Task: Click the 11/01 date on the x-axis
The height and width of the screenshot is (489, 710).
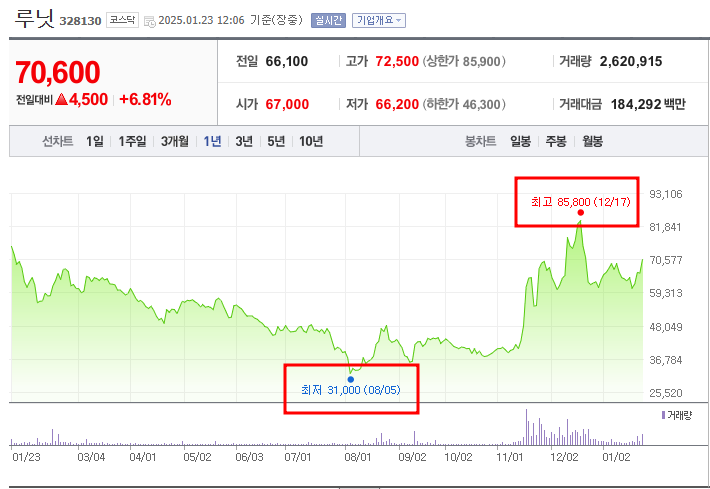Action: (x=509, y=457)
